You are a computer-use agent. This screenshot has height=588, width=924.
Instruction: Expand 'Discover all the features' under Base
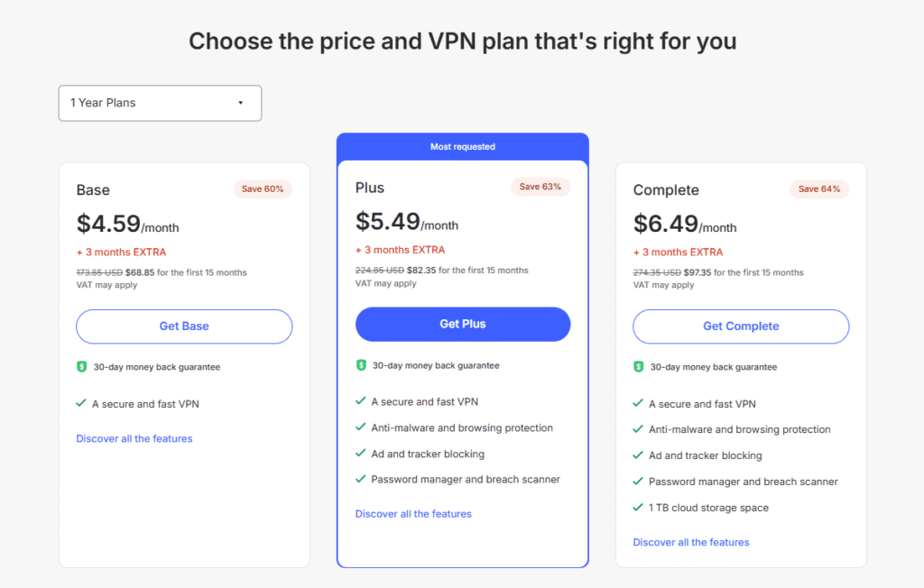pyautogui.click(x=134, y=438)
